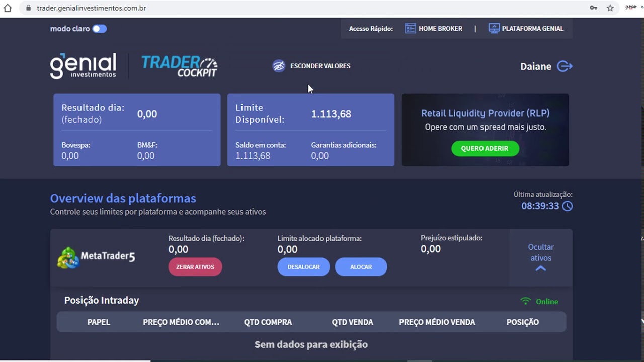Click the Plataforma Genial monitor icon
This screenshot has height=362, width=644.
[x=494, y=29]
